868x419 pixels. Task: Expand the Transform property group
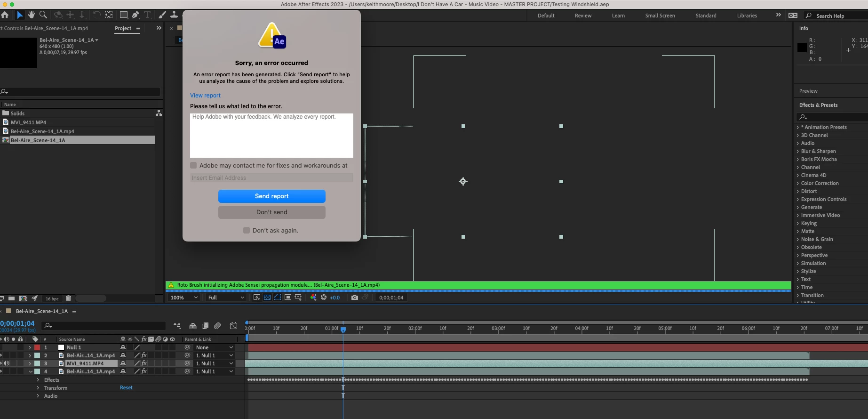[x=38, y=388]
